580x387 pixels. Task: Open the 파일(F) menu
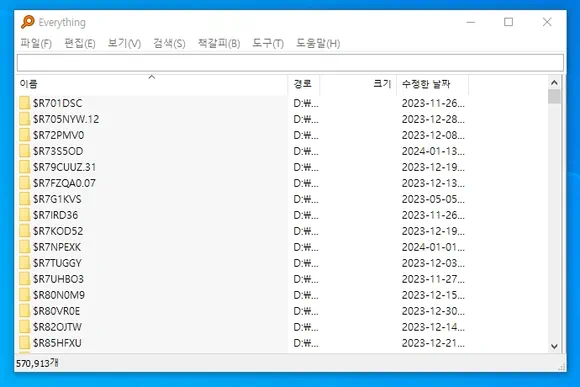point(36,43)
